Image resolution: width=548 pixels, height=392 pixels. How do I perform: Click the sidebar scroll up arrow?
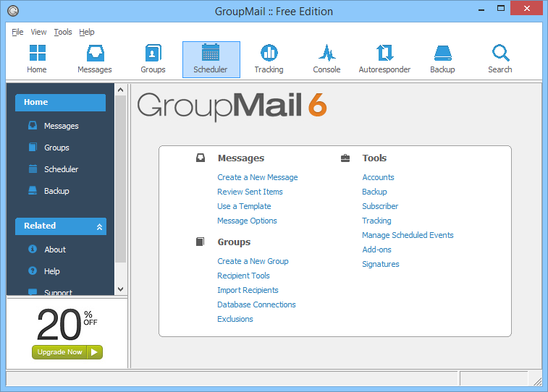click(121, 90)
